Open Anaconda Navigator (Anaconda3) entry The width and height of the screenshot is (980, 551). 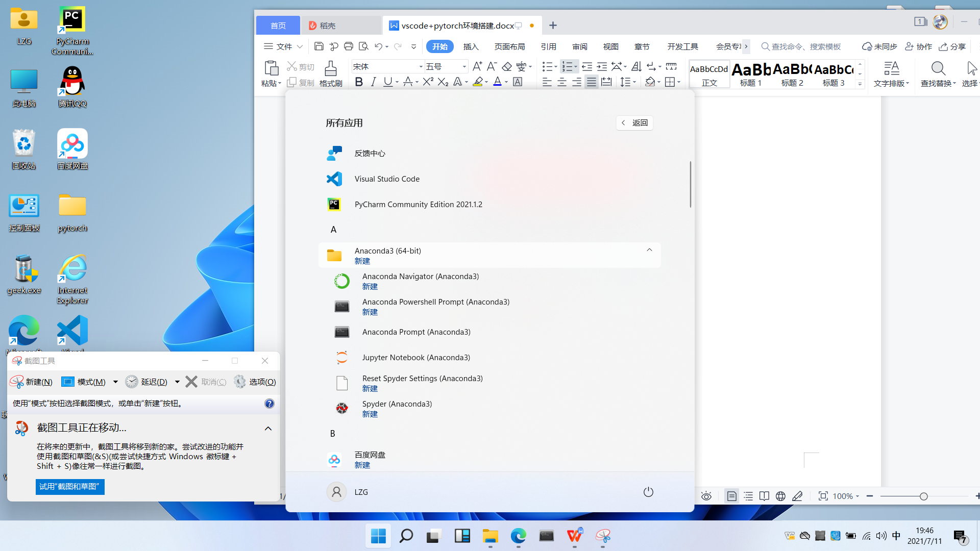tap(489, 281)
